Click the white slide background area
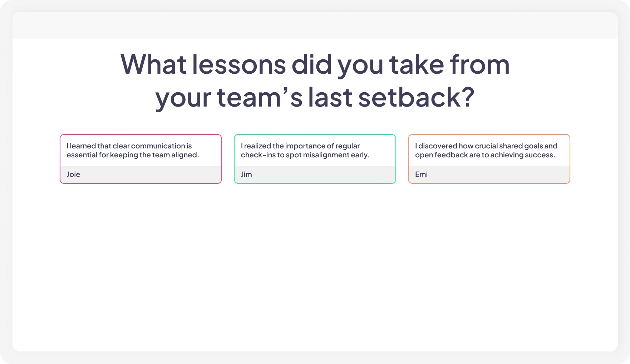This screenshot has height=364, width=630. coord(315,304)
